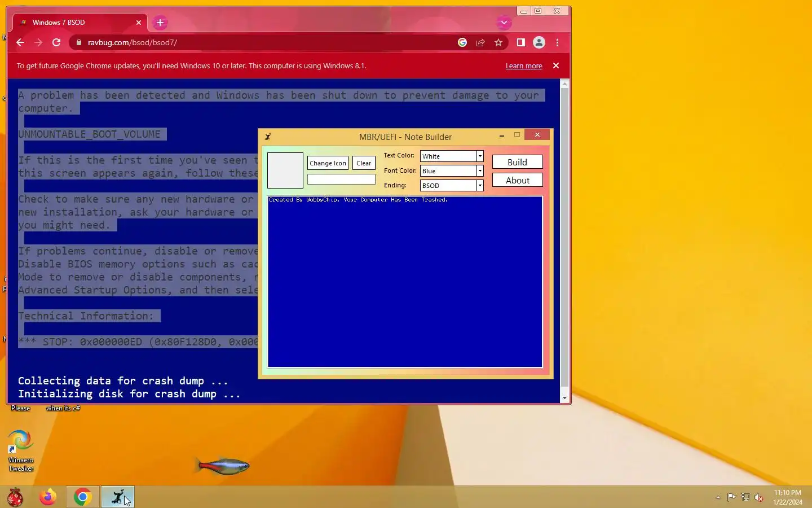Expand the Ending dropdown
Viewport: 812px width, 508px height.
tap(480, 186)
